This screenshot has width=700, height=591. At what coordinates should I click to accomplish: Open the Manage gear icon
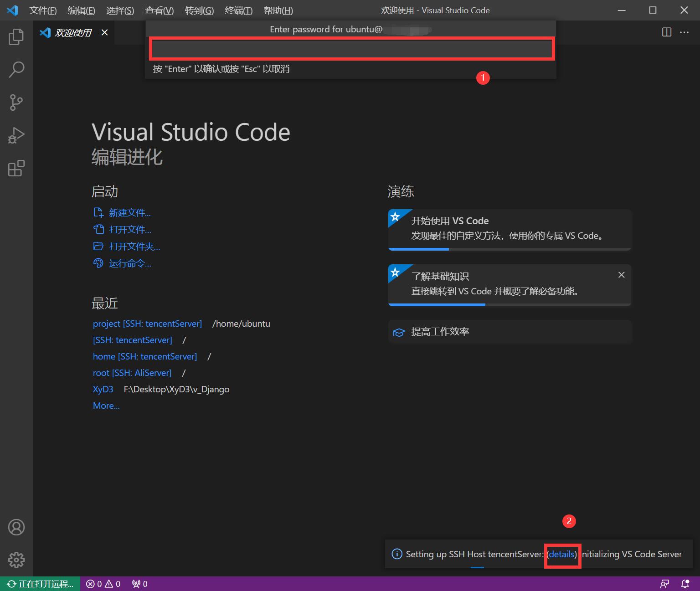[x=16, y=560]
